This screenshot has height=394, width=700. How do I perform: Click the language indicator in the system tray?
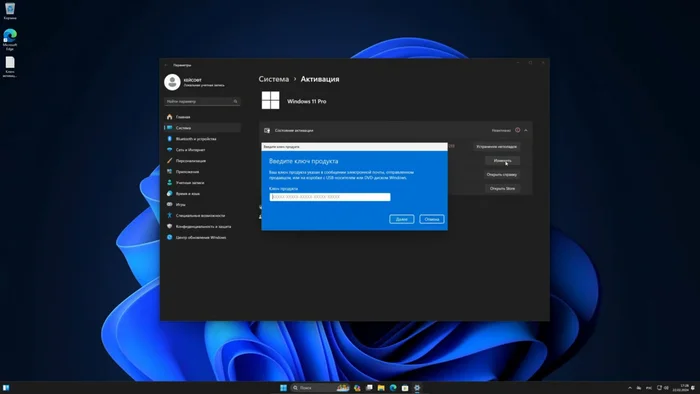click(649, 388)
